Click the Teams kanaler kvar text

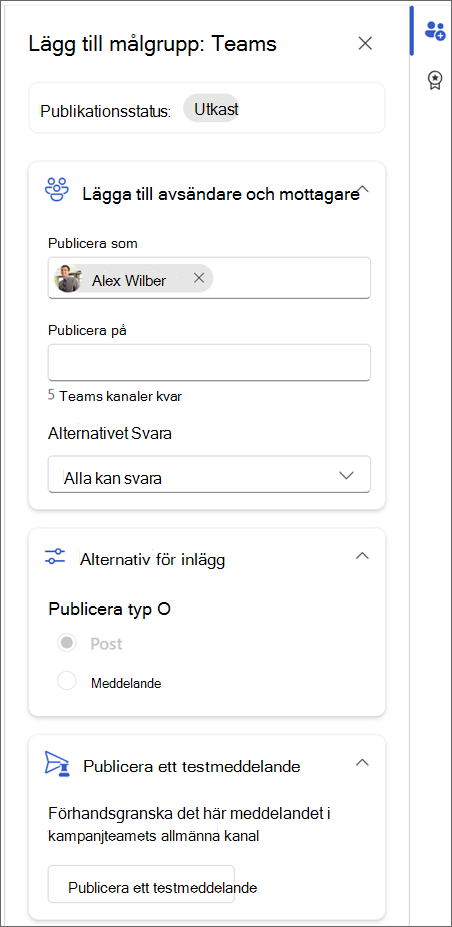coord(121,396)
